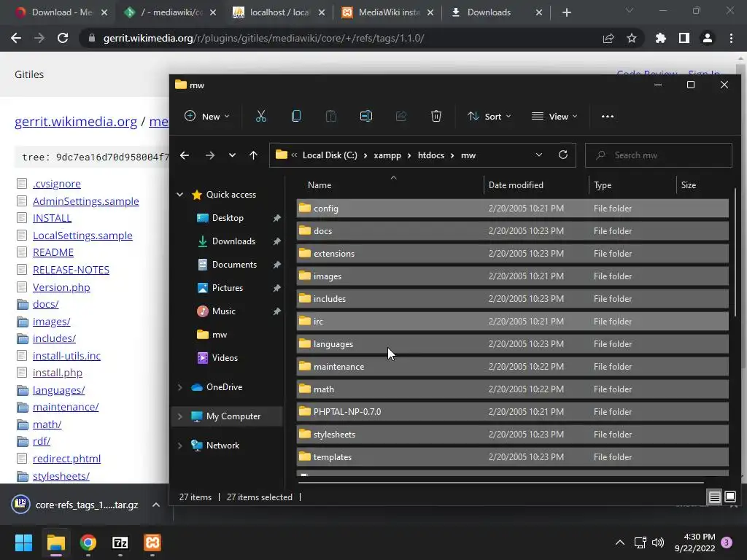Go up one folder level in Explorer
The width and height of the screenshot is (747, 560).
253,155
